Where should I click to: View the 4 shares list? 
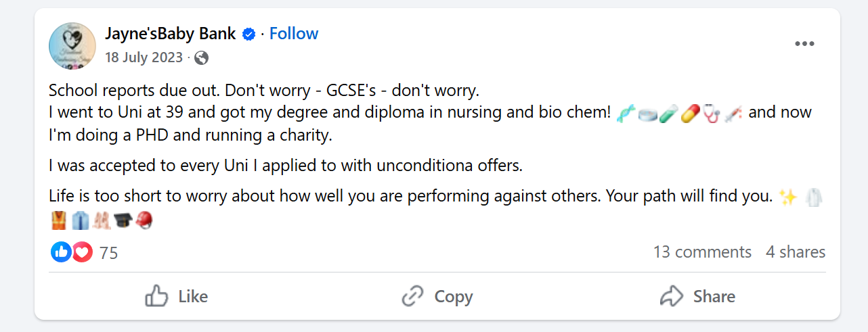coord(796,252)
